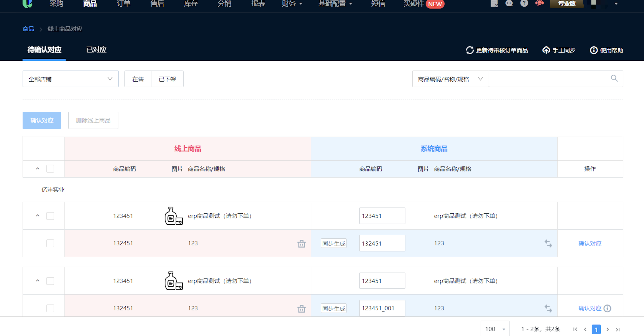Collapse the first 123451 product row chevron
Screen dimensions: 644x336
pyautogui.click(x=38, y=216)
